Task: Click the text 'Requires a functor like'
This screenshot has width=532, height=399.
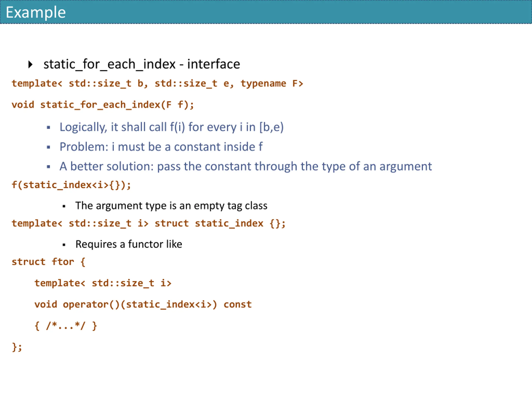Action: [129, 244]
